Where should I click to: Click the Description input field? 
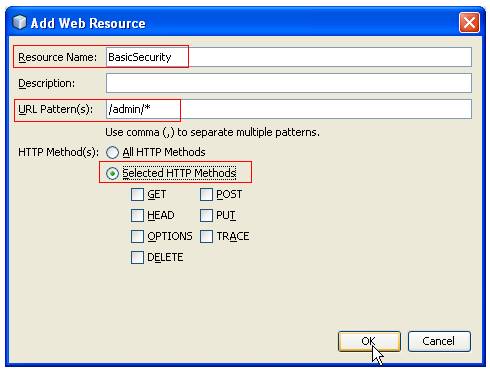pyautogui.click(x=289, y=83)
